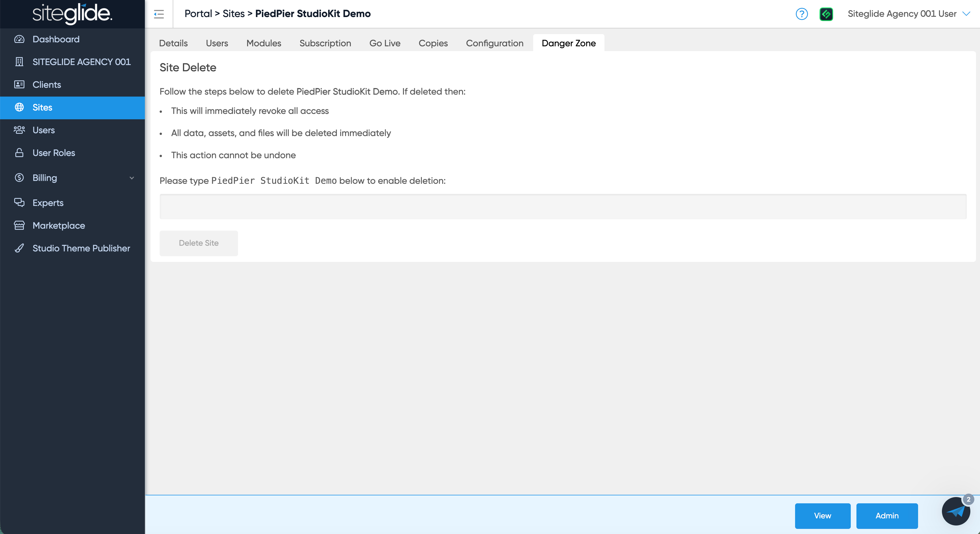Collapse sidebar with the menu toggle icon

(x=159, y=14)
